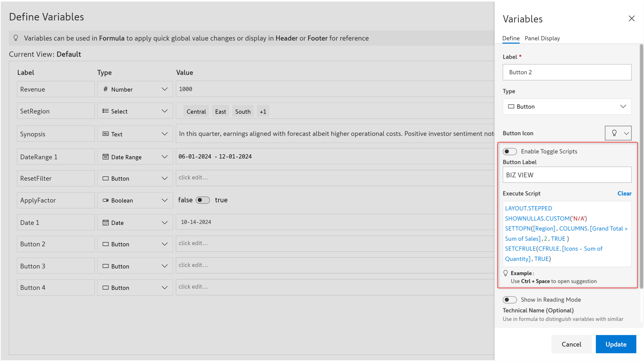Click the Variables panel vertical scrollbar
Viewport: 644px width, 362px height.
coord(641,165)
